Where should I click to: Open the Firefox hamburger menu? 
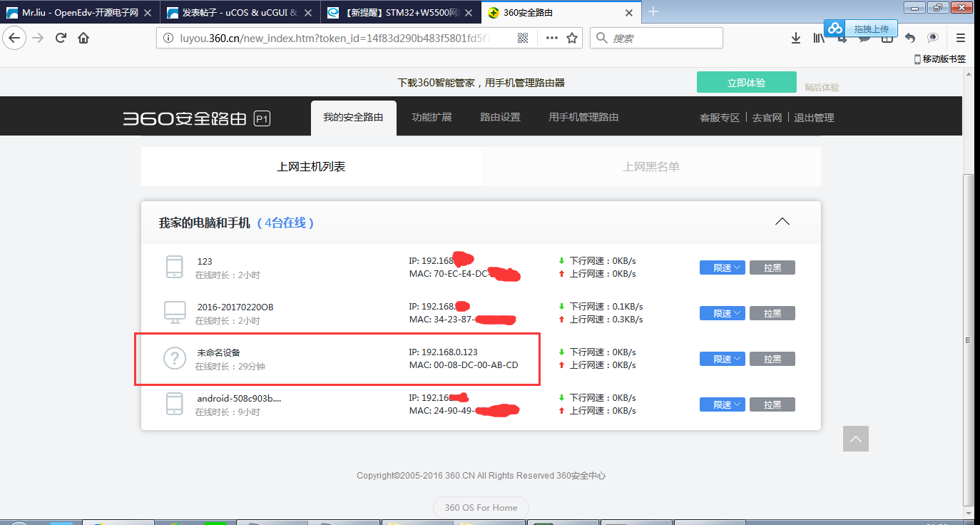pyautogui.click(x=961, y=38)
